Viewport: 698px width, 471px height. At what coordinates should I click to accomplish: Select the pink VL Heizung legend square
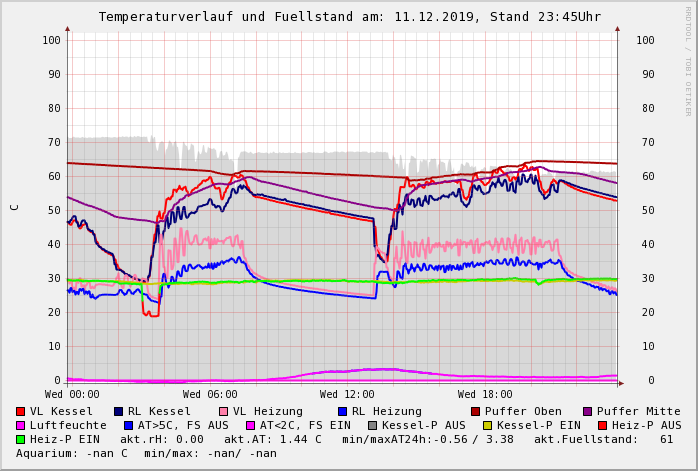tap(224, 411)
